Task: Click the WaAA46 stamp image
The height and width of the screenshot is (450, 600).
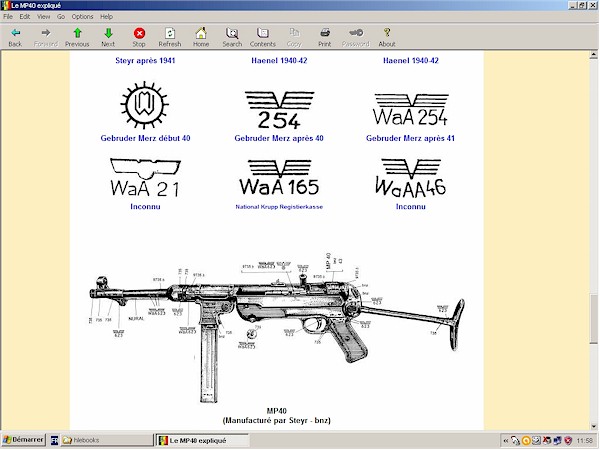Action: (411, 178)
